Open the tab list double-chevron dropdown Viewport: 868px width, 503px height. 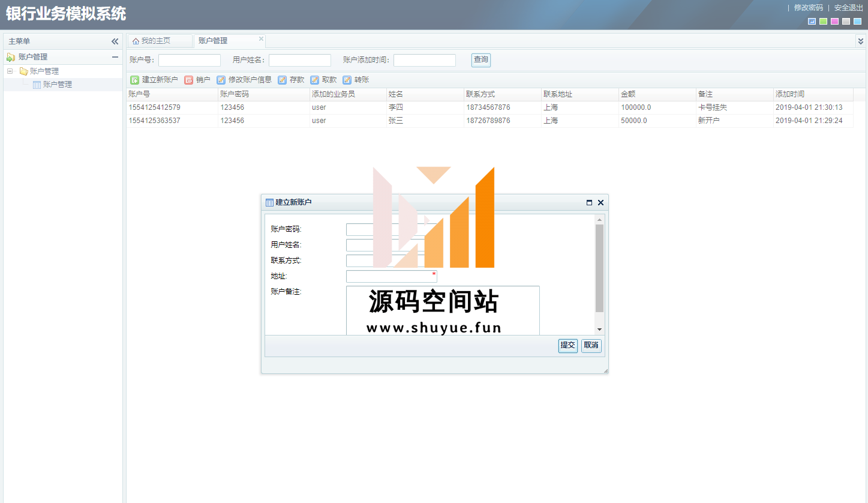coord(861,41)
